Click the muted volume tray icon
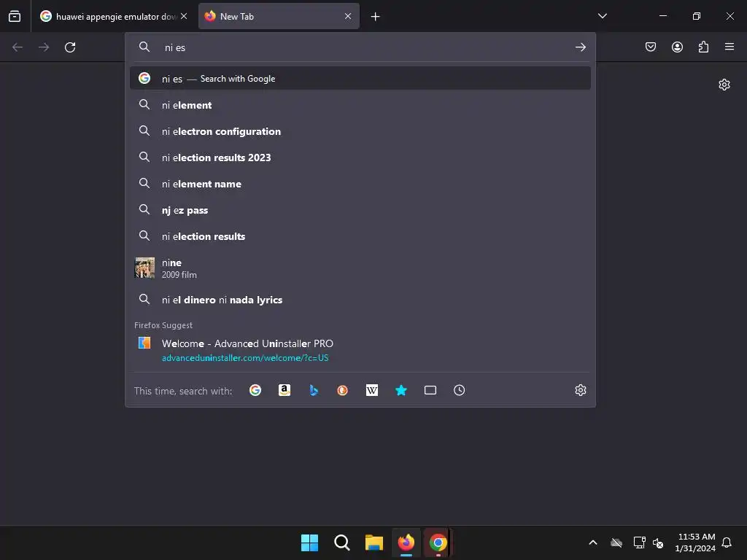Screen dimensions: 747x560 [x=659, y=542]
